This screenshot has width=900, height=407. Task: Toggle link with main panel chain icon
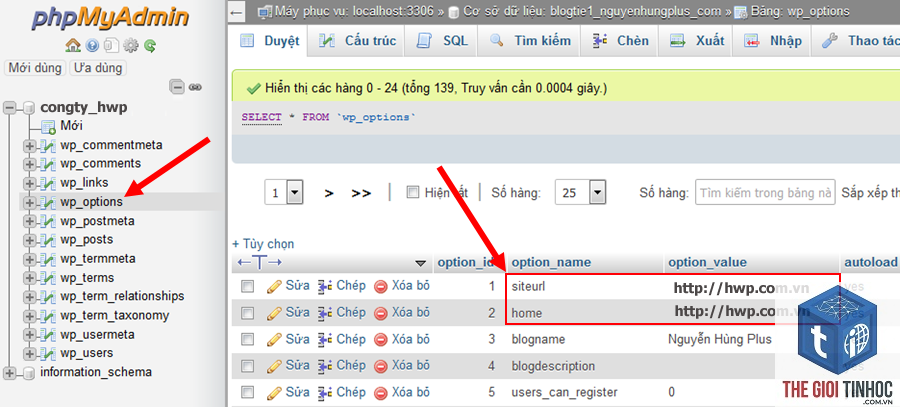pos(195,87)
